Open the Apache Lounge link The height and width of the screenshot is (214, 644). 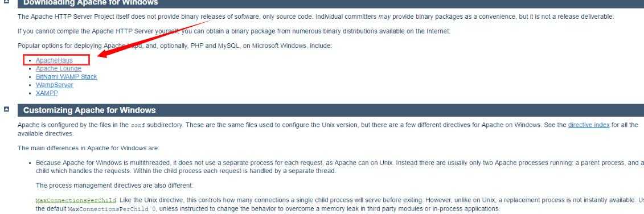point(58,69)
